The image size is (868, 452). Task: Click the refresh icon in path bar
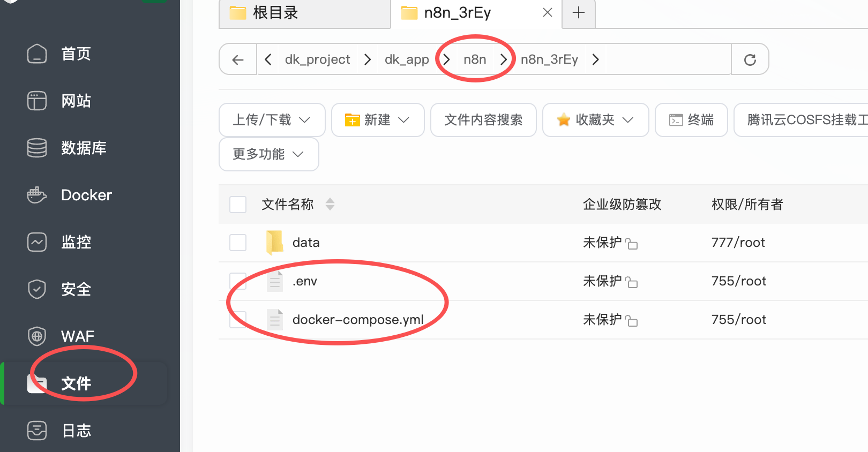pos(750,59)
